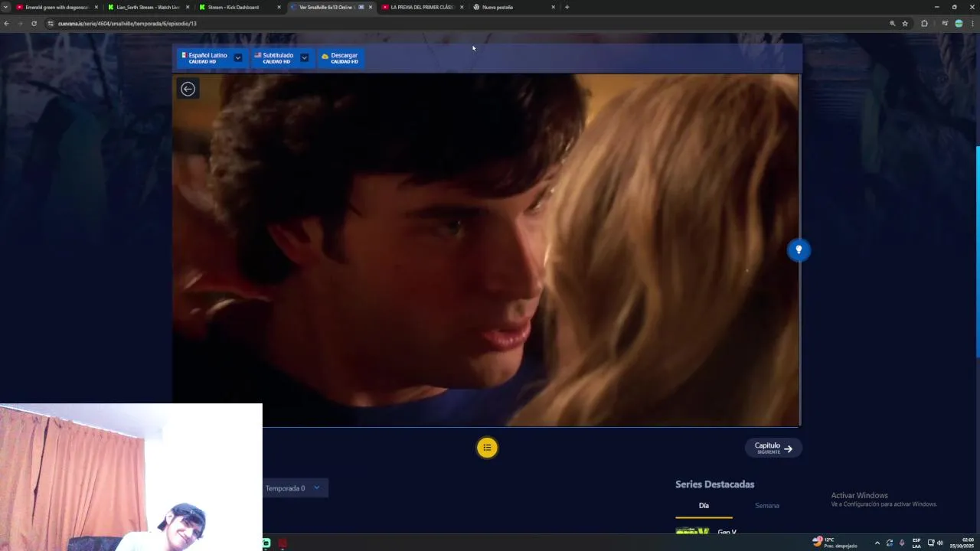Open a new browser tab with plus
Viewport: 980px width, 551px height.
(567, 7)
